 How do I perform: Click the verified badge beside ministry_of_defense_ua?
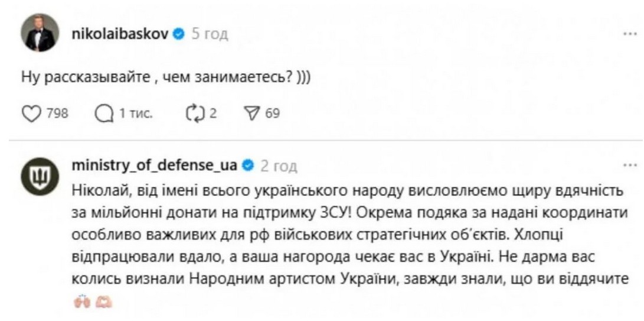pos(247,166)
